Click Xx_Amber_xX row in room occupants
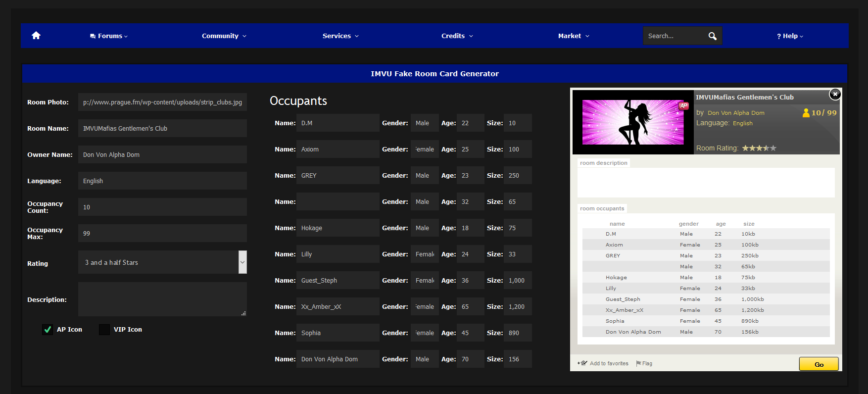Viewport: 868px width, 394px height. (x=706, y=310)
